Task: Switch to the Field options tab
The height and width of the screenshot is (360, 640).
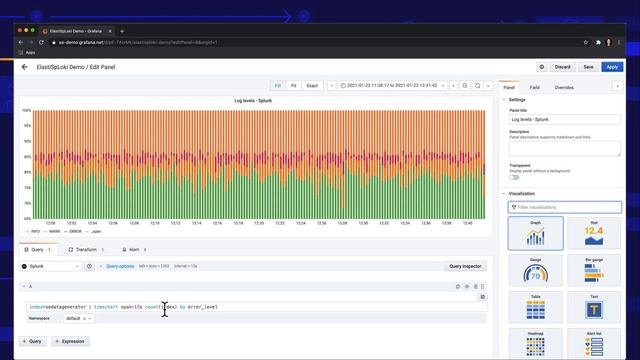Action: coord(534,87)
